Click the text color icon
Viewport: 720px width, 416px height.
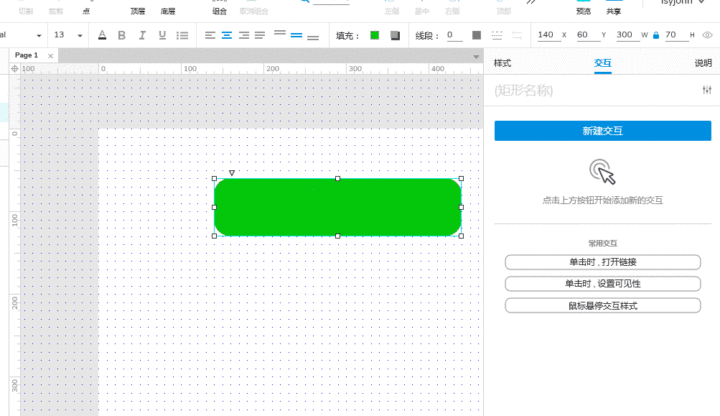pyautogui.click(x=102, y=35)
